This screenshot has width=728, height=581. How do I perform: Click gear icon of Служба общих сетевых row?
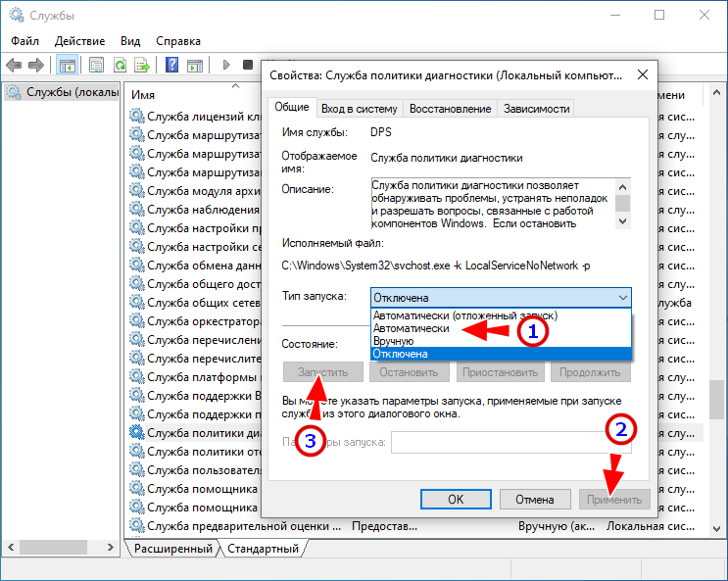point(136,302)
